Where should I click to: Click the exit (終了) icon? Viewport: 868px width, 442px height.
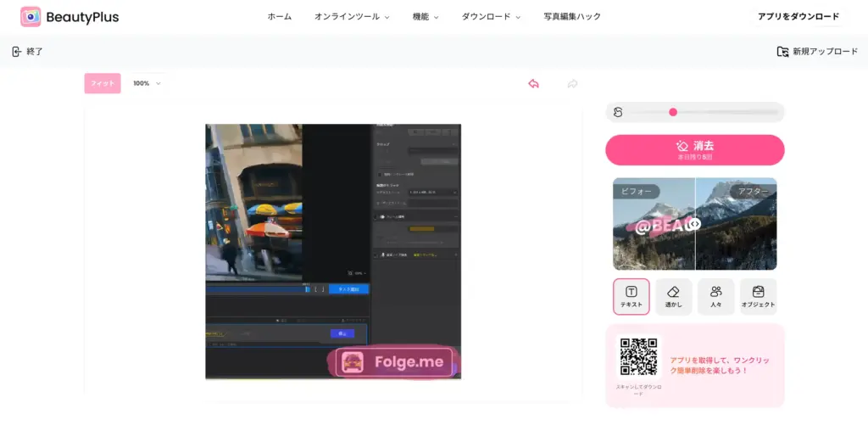[x=17, y=52]
